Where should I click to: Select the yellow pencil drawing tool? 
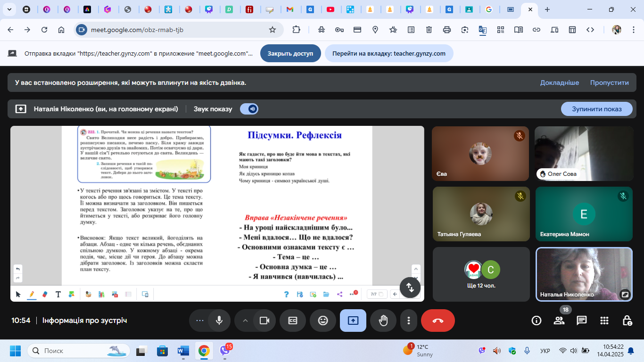pos(32,294)
